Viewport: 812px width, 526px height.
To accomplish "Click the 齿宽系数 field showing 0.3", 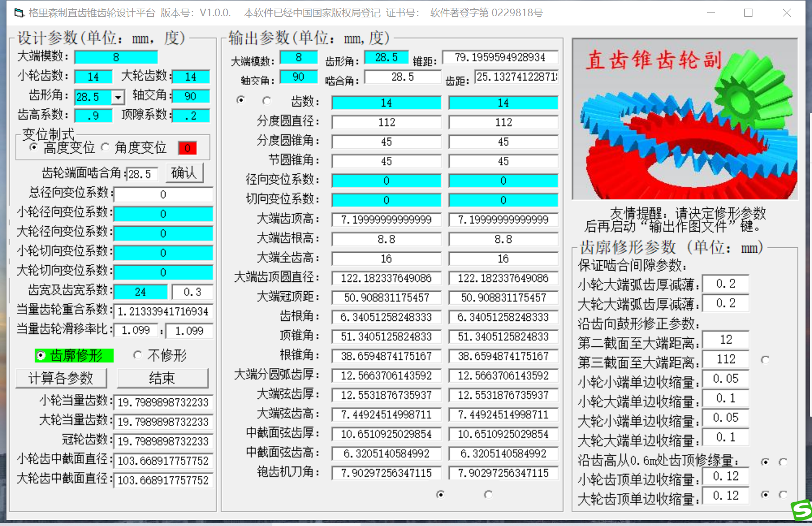I will tap(192, 292).
